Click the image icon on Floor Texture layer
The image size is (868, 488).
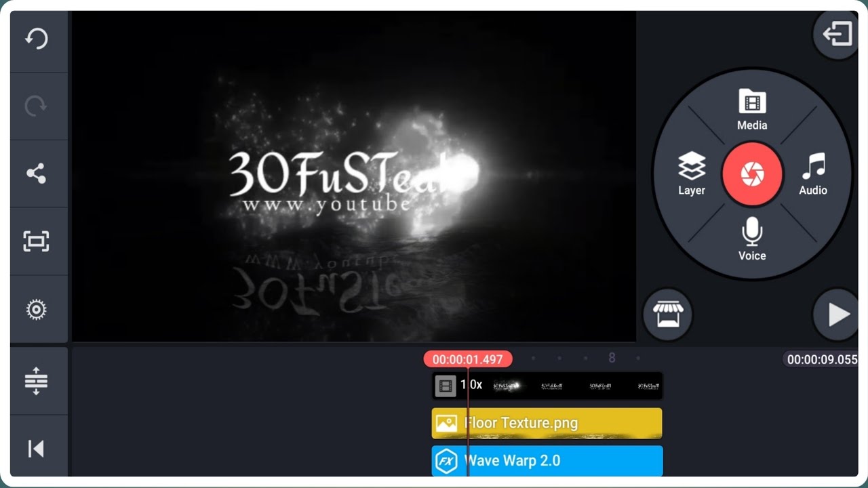(x=446, y=424)
